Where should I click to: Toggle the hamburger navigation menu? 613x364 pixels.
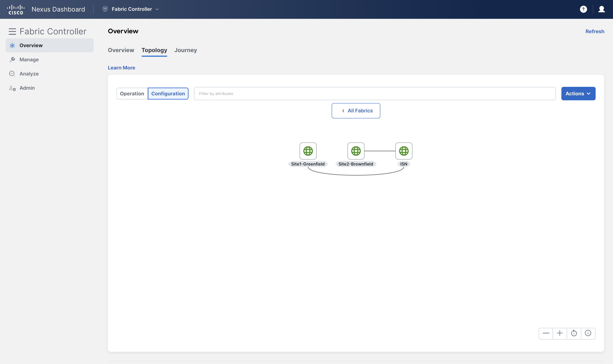click(x=12, y=31)
